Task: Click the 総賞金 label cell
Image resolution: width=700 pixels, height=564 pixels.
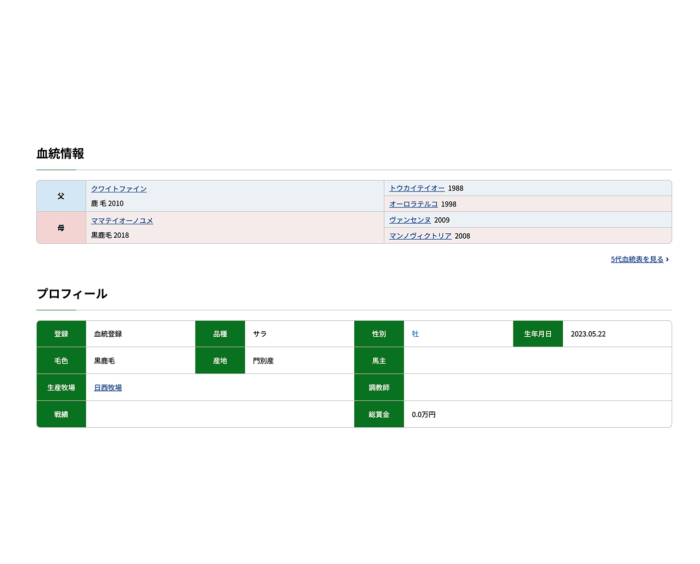Action: [x=379, y=414]
